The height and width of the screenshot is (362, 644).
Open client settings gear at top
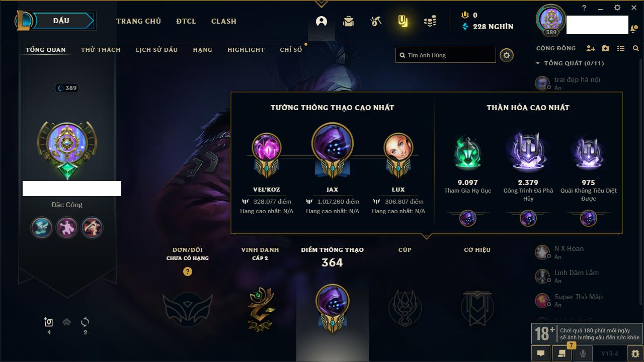click(x=617, y=8)
